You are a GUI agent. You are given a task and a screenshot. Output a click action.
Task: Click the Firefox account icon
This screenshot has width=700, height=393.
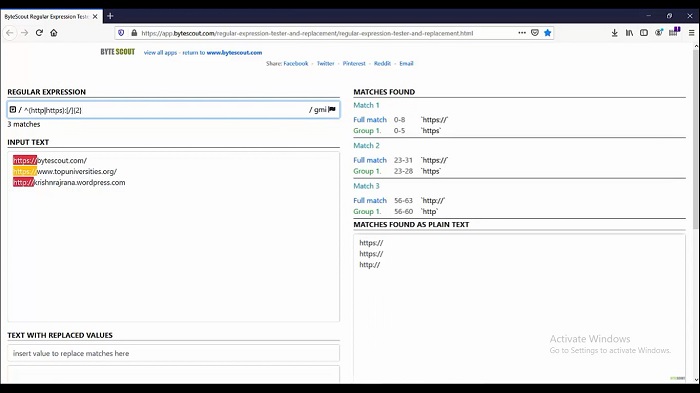658,33
